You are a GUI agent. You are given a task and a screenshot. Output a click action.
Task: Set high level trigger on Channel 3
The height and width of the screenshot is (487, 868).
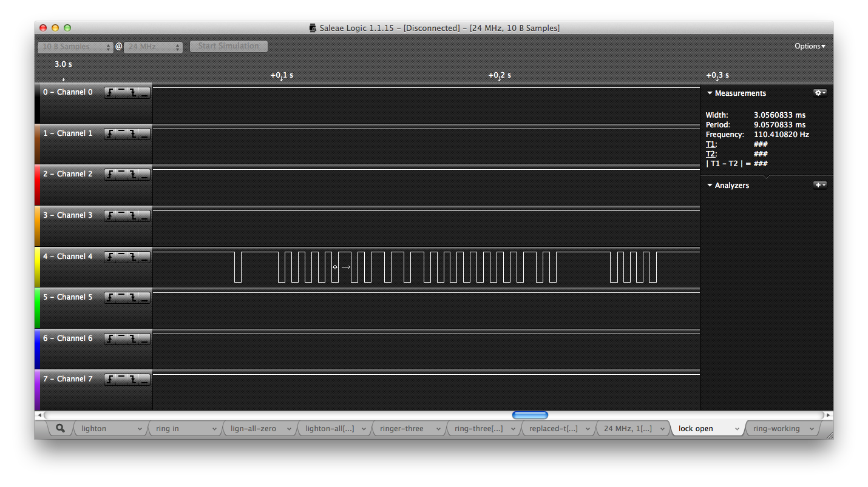(x=121, y=216)
